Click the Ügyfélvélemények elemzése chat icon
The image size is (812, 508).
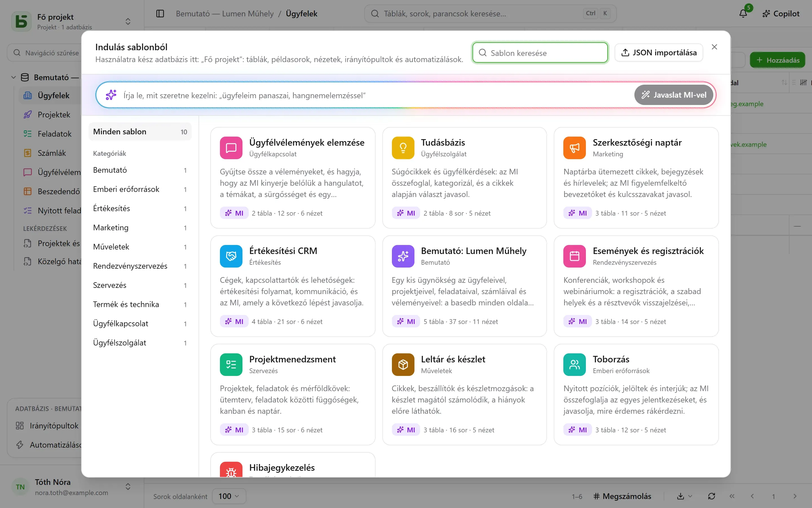click(231, 148)
